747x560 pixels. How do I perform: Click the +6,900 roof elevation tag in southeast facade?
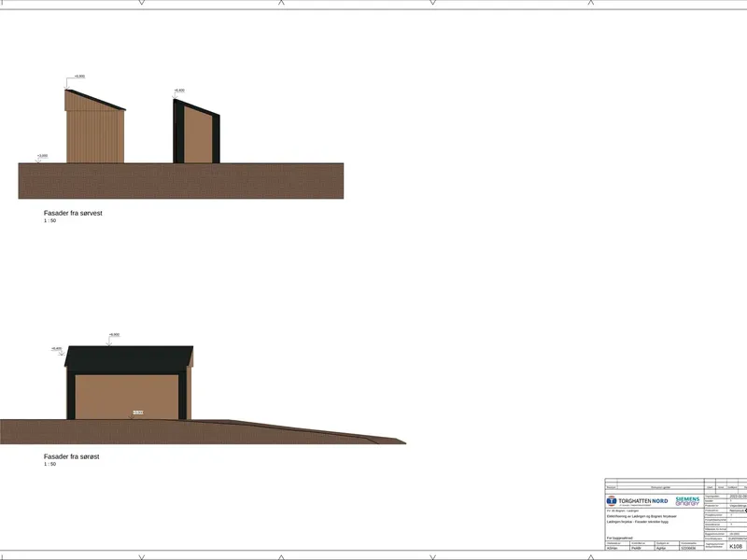click(114, 335)
